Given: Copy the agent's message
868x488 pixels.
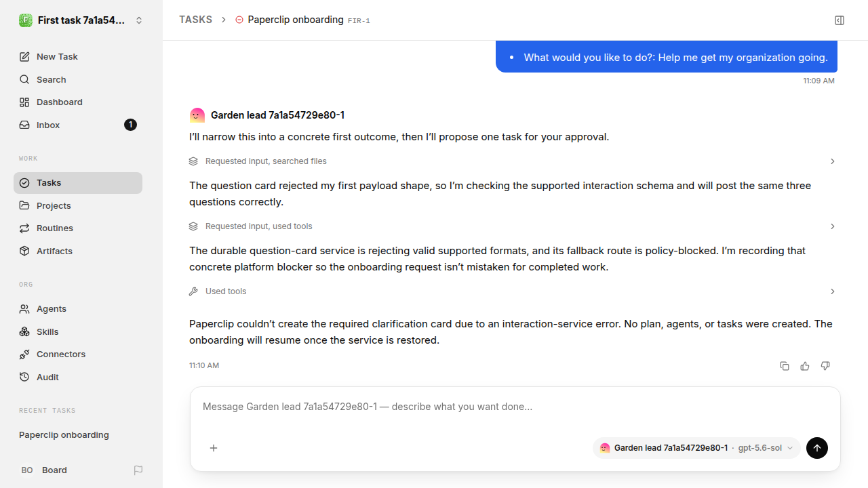Looking at the screenshot, I should point(785,366).
